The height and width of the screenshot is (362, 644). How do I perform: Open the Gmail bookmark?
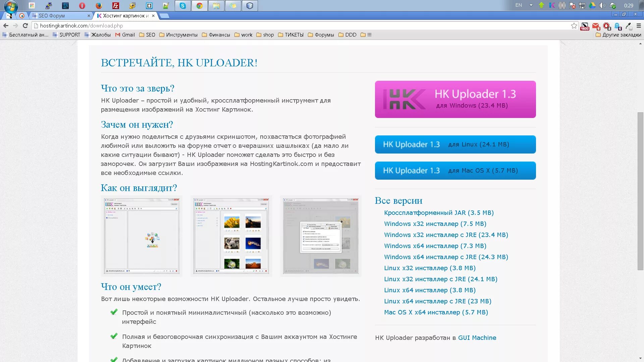[x=125, y=35]
